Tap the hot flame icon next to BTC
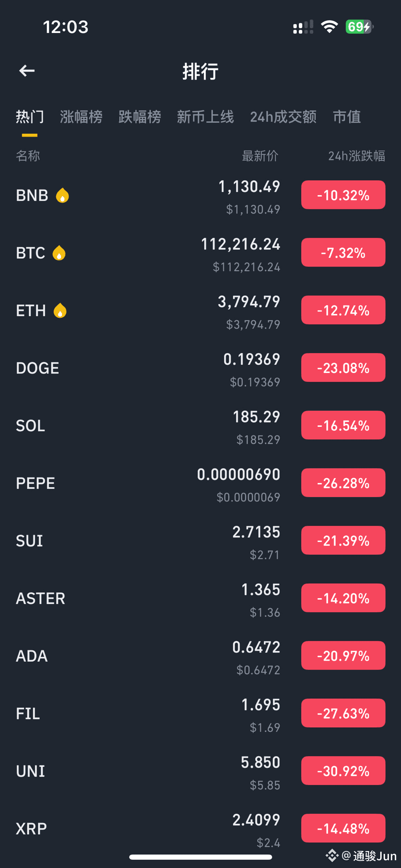Viewport: 401px width, 868px height. click(x=59, y=253)
